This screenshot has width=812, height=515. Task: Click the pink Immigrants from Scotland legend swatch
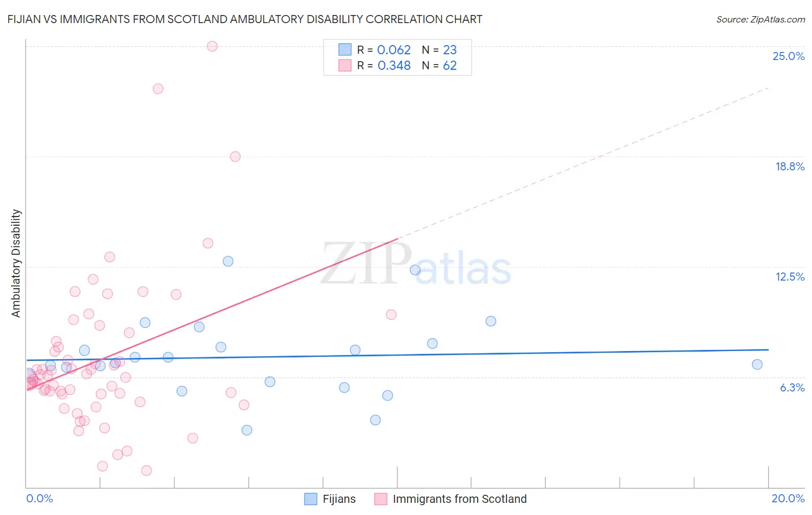[x=381, y=499]
